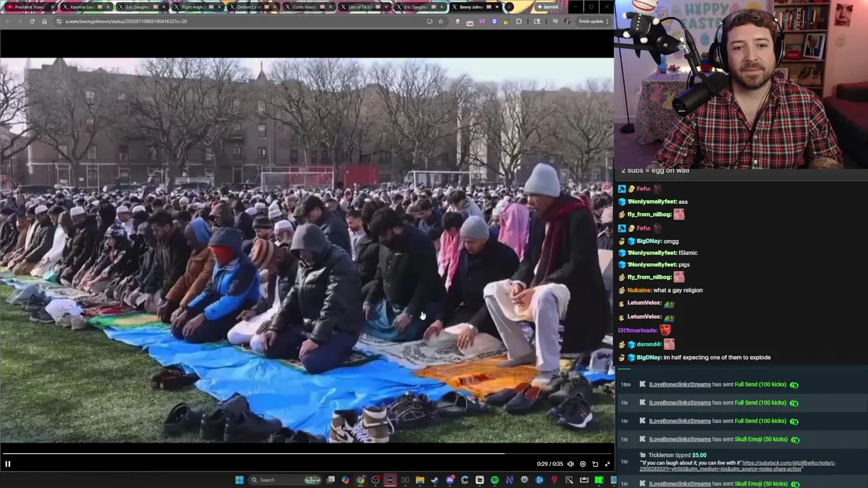
Task: Open ILoveBoneclinksStreams profile from 18m entry
Action: (680, 384)
